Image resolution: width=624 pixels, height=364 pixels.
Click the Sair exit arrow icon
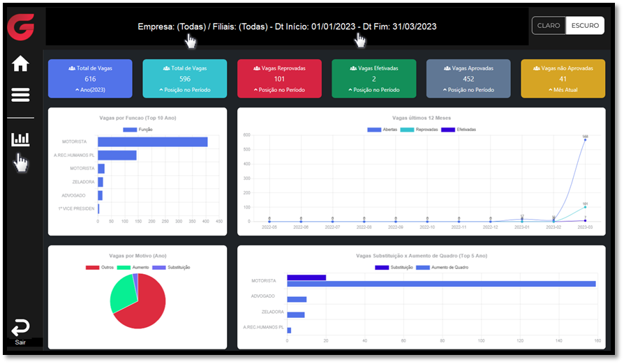coord(20,328)
